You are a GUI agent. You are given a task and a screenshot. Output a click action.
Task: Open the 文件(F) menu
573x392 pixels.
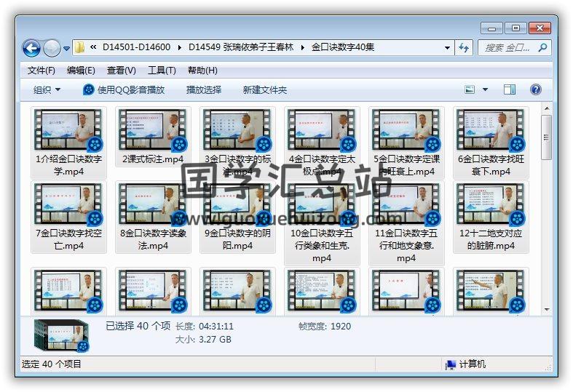42,71
